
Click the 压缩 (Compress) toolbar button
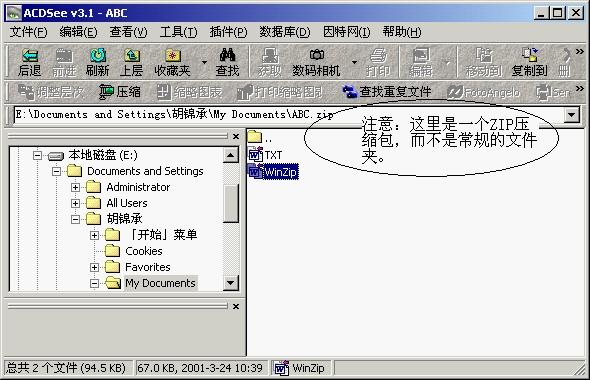[x=120, y=92]
